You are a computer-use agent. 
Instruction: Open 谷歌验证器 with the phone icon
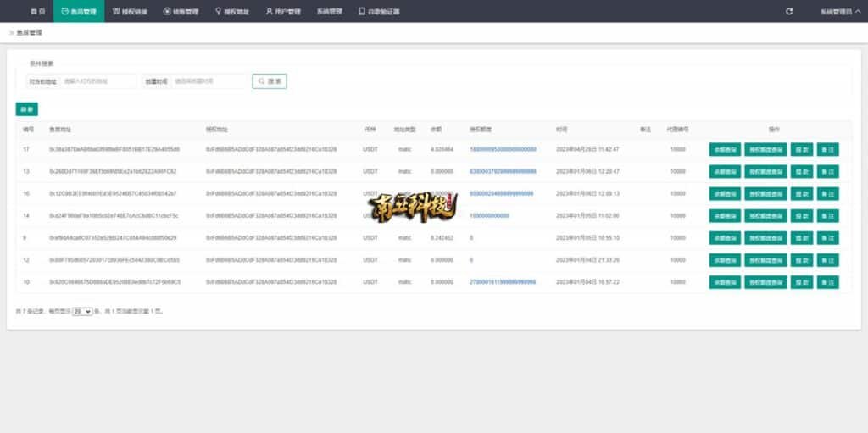[378, 12]
